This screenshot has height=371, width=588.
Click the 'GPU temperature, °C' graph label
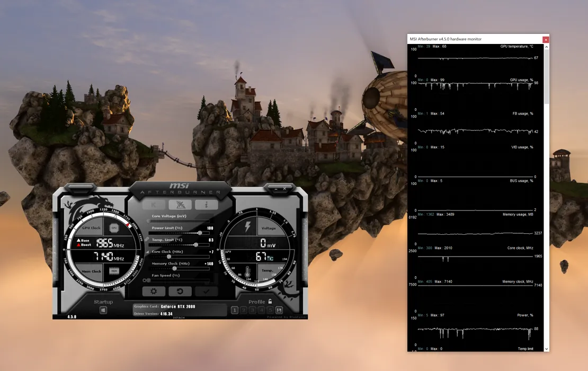(516, 47)
